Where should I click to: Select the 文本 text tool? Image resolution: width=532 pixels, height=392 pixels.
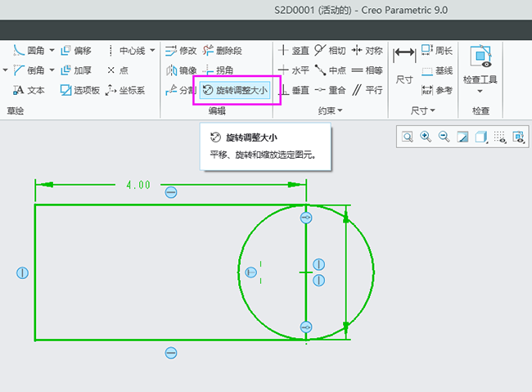point(29,90)
